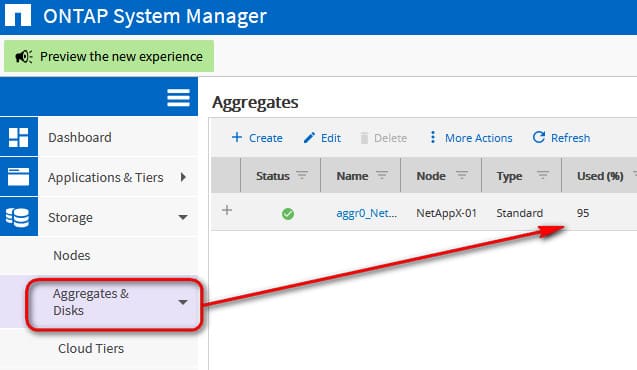Image resolution: width=637 pixels, height=370 pixels.
Task: Click the Storage database icon
Action: tap(18, 217)
